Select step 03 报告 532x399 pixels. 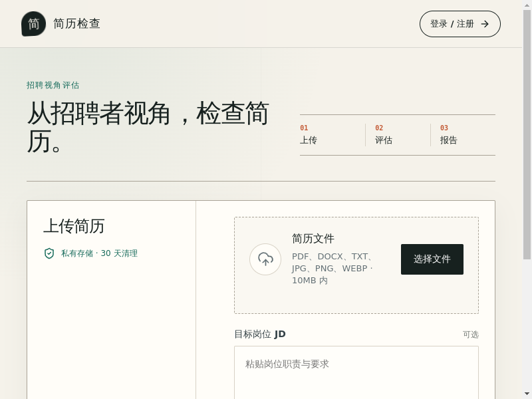[x=448, y=135]
